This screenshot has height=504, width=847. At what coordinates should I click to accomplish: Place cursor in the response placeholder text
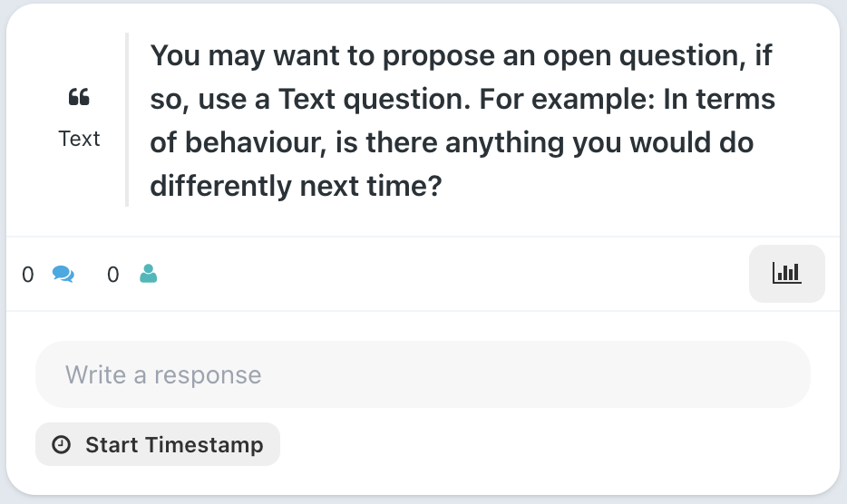(x=163, y=375)
